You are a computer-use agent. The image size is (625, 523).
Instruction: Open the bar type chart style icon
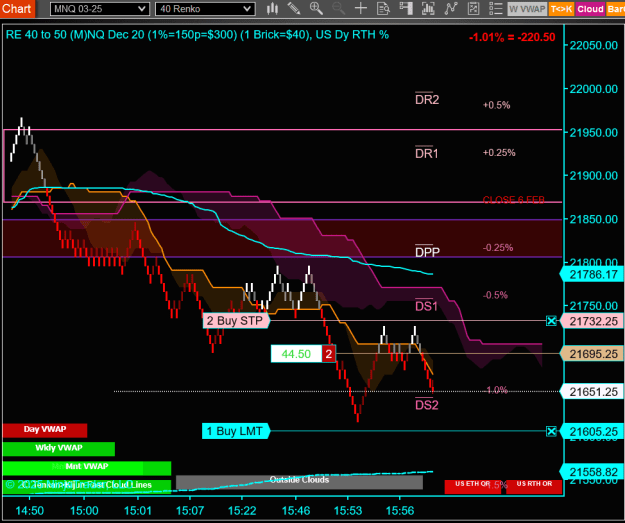[x=272, y=8]
